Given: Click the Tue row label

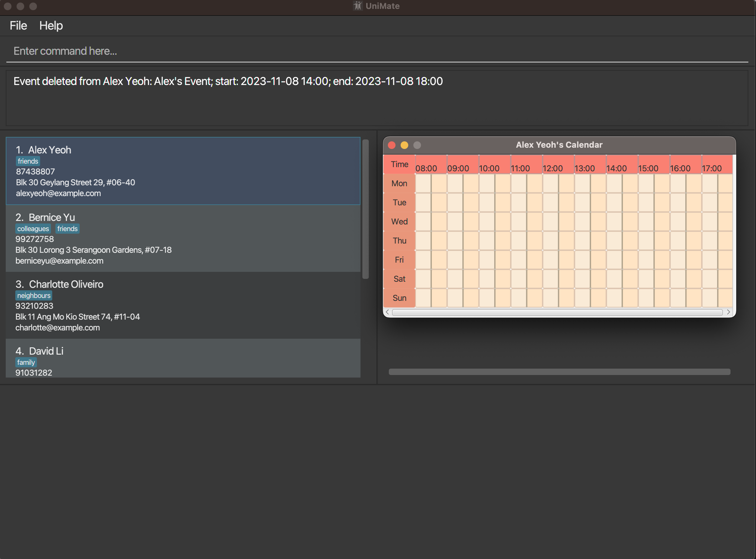Looking at the screenshot, I should 399,202.
